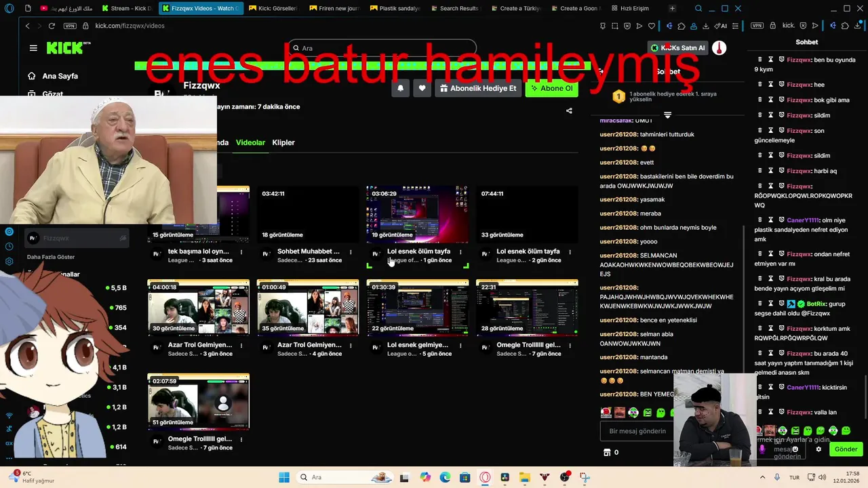The height and width of the screenshot is (488, 868).
Task: Expand the collapsed chat arrow under Sohbet
Action: (x=667, y=115)
